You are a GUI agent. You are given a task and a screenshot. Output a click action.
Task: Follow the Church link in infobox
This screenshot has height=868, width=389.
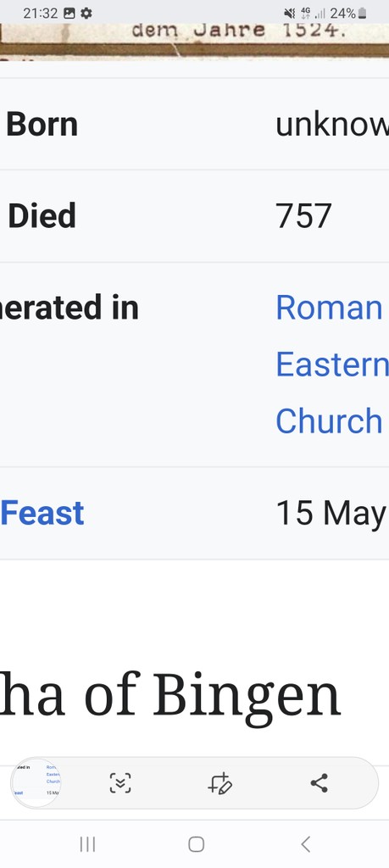tap(329, 421)
